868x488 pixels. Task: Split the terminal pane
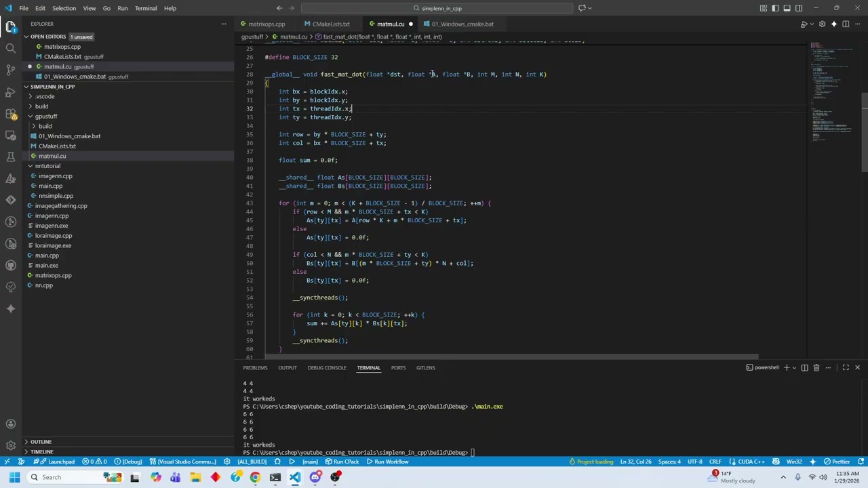[805, 367]
